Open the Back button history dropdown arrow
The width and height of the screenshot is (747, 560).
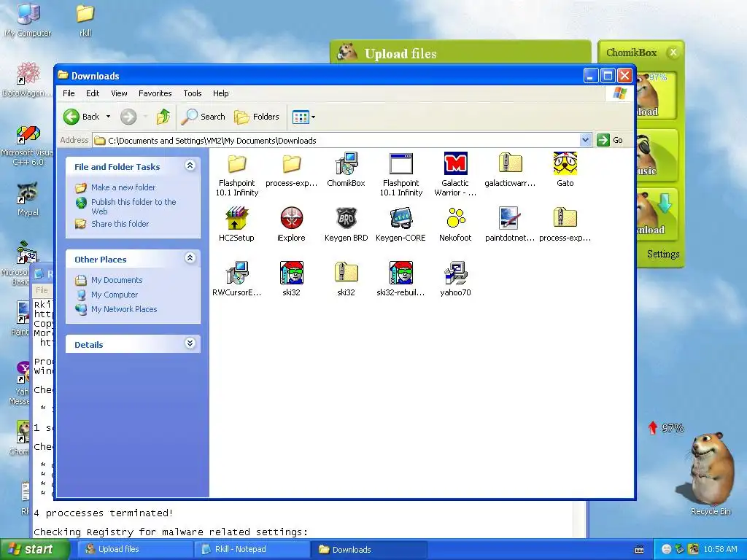click(108, 117)
